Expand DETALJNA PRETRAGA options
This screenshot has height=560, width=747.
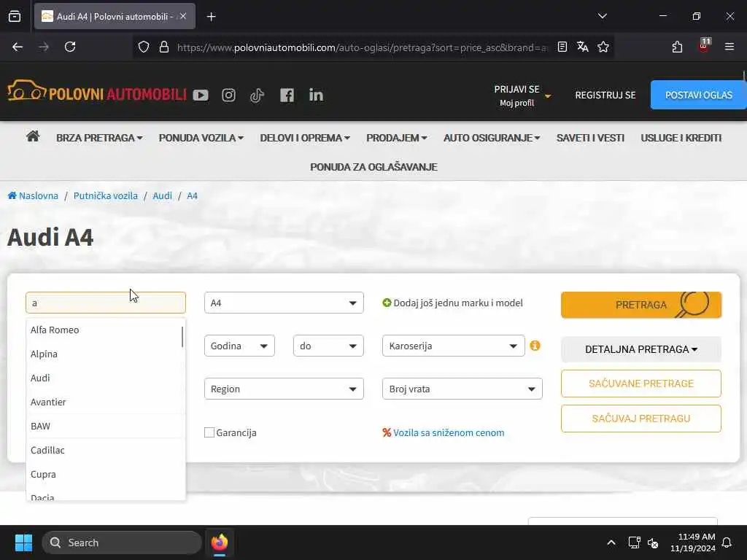tap(641, 349)
